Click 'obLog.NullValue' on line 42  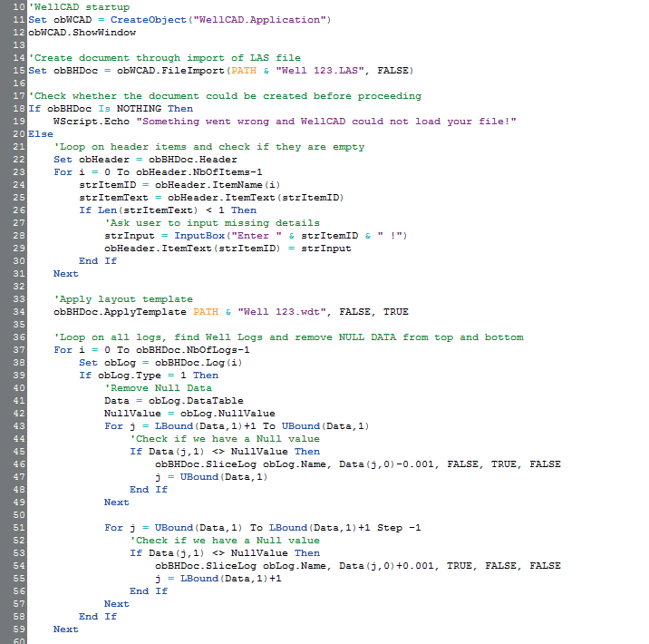coord(228,414)
